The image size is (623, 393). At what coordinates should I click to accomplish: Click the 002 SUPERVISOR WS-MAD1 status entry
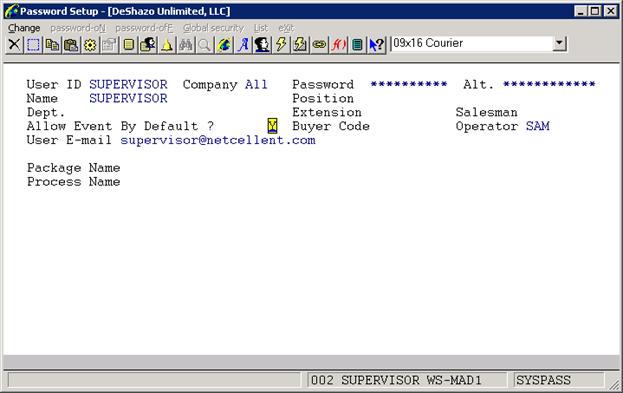tap(407, 380)
